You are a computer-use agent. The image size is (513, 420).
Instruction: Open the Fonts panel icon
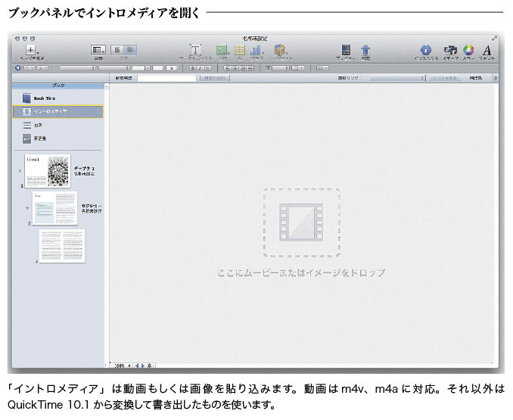point(487,50)
